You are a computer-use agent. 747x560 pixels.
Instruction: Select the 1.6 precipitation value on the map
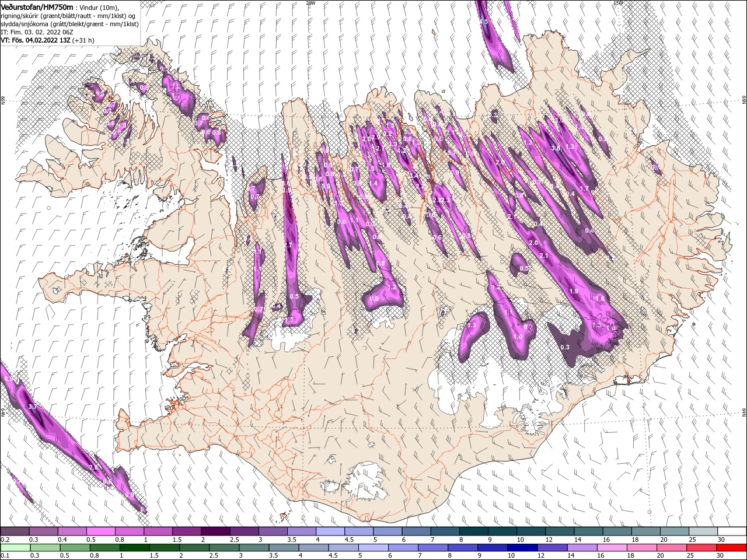coord(600,299)
